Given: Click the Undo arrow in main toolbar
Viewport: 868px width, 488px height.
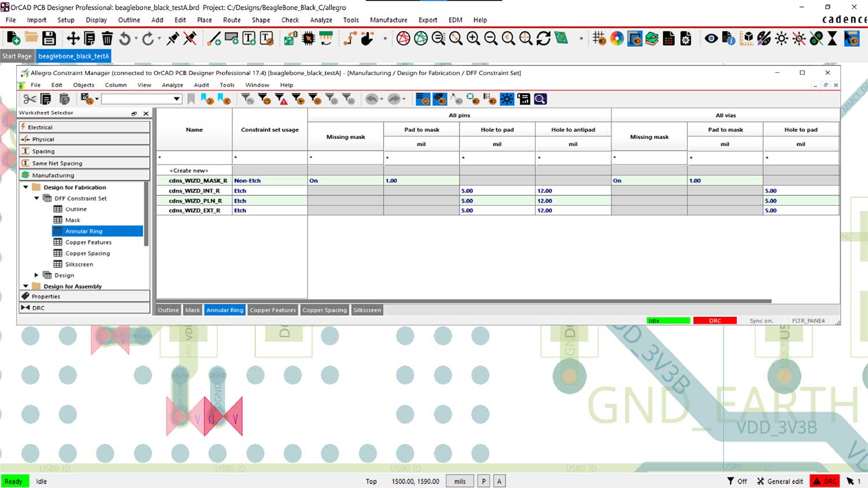Looking at the screenshot, I should click(x=124, y=38).
